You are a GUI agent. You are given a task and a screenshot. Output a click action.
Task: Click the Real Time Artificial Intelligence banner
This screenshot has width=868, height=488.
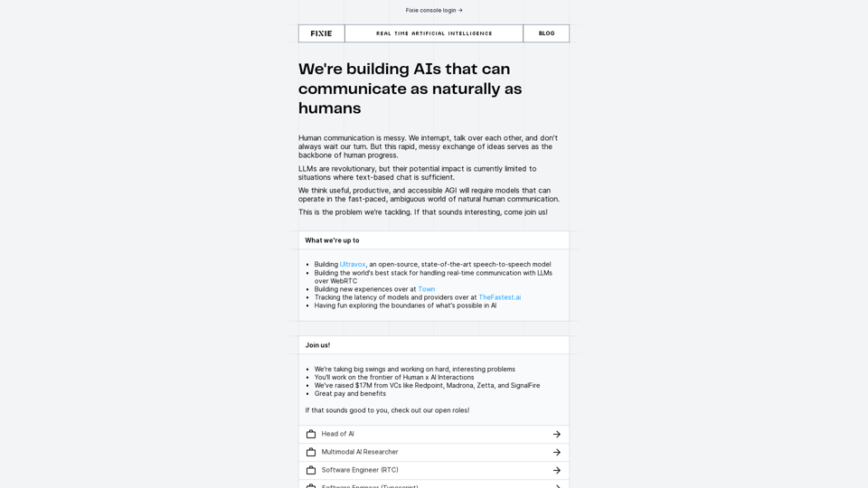[434, 33]
